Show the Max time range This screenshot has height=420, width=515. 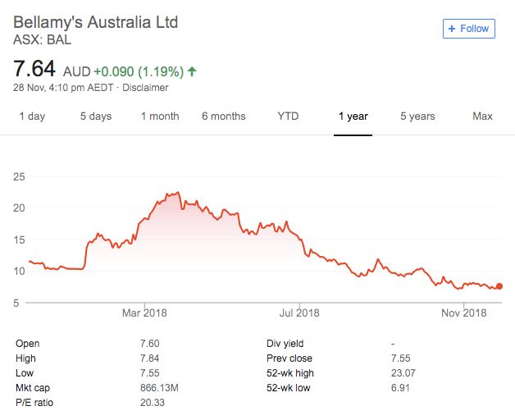(x=482, y=116)
